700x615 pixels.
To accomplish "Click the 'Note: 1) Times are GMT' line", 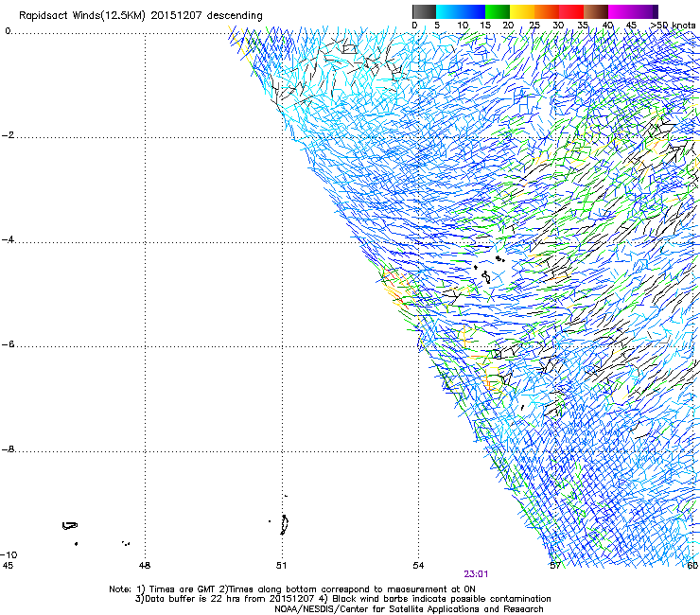I will (x=292, y=589).
